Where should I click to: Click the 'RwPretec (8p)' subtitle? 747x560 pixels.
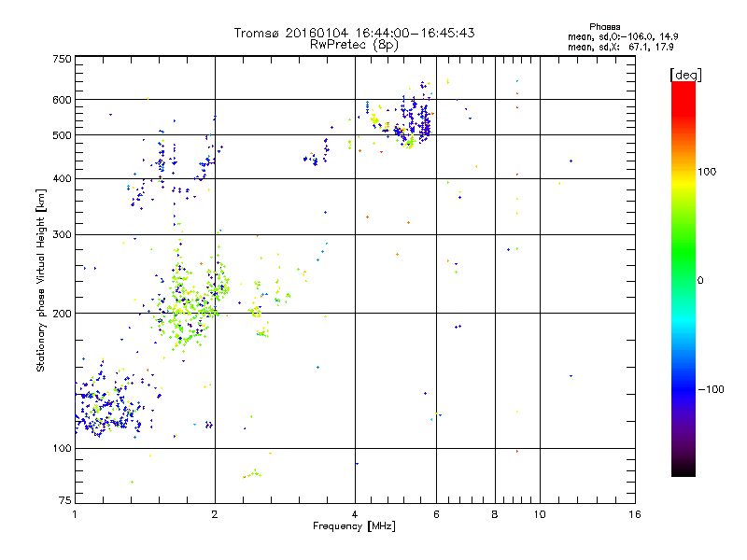(x=354, y=45)
